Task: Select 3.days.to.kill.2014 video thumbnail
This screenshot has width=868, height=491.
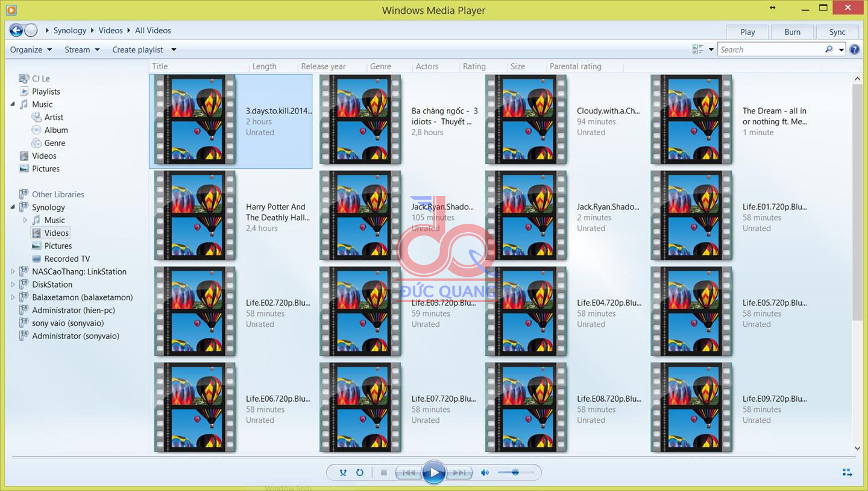Action: [x=195, y=119]
